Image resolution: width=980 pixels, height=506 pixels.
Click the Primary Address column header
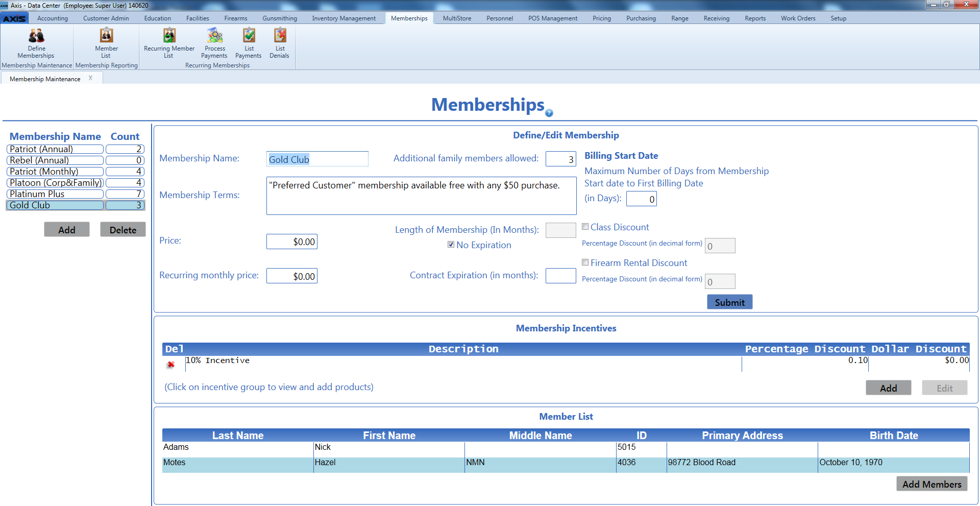click(x=742, y=436)
